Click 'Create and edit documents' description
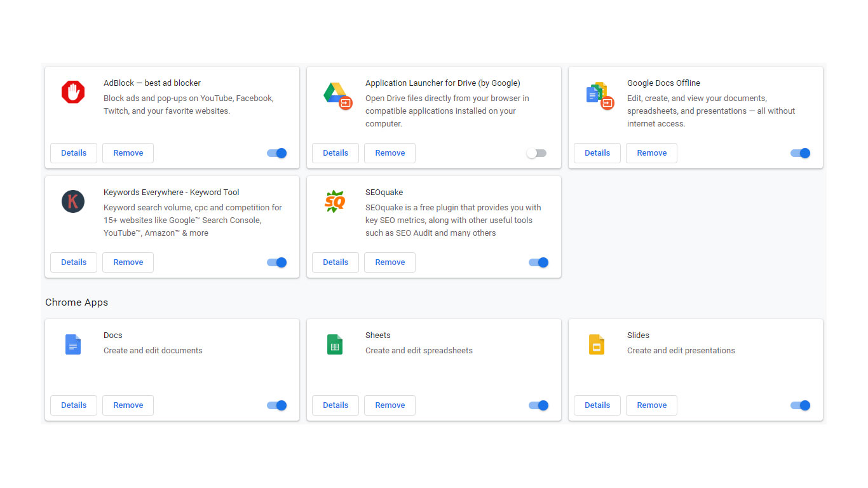The image size is (868, 488). 153,351
